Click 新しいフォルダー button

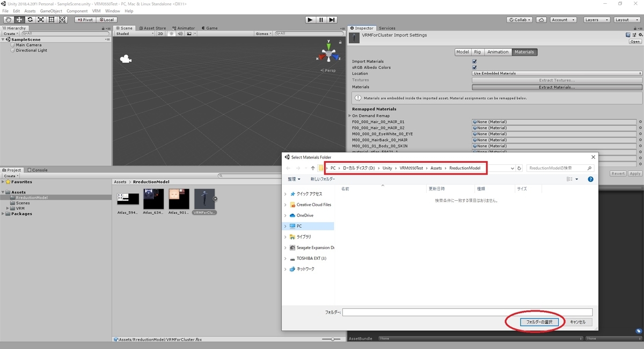[x=323, y=179]
